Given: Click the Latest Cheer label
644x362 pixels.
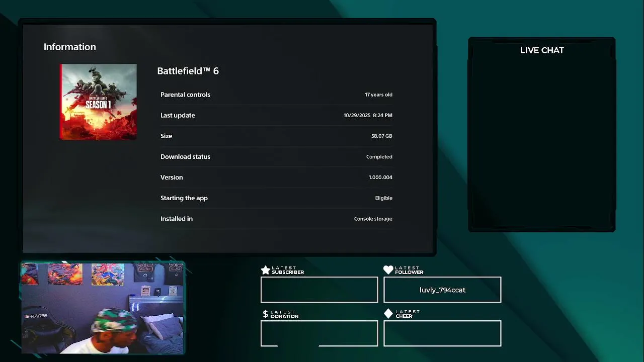Looking at the screenshot, I should coord(408,314).
